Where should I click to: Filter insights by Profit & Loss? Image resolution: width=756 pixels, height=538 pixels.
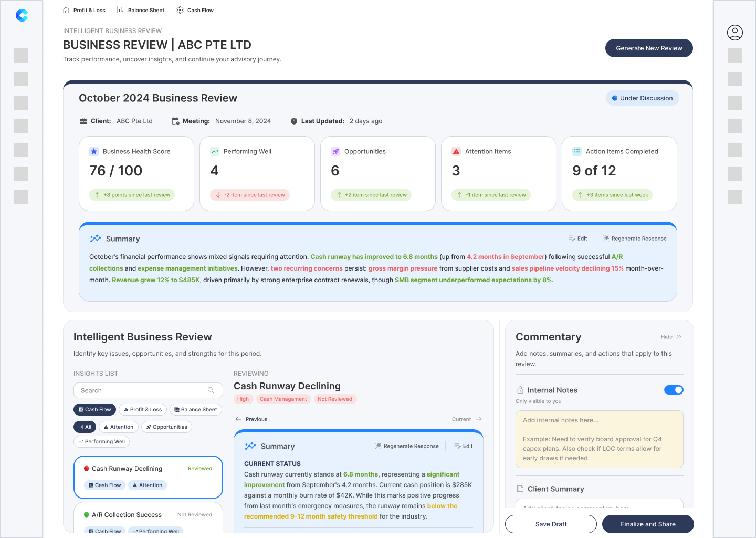coord(143,410)
